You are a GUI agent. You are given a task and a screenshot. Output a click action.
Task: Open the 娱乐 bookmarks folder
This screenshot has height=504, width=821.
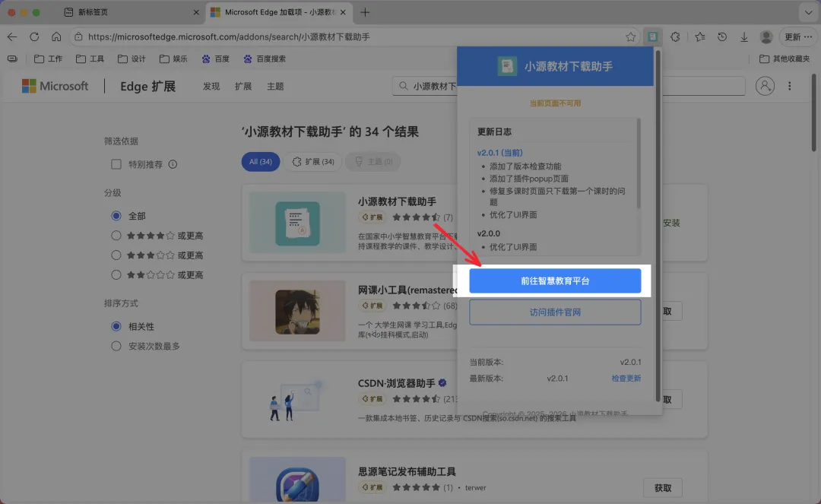point(173,59)
